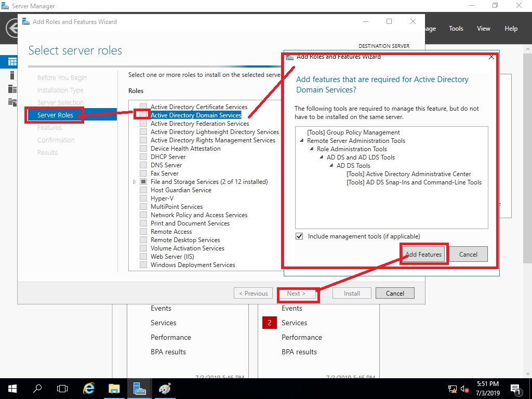Check Active Directory Certificate Services
Screen dimensions: 532x399
click(x=143, y=107)
